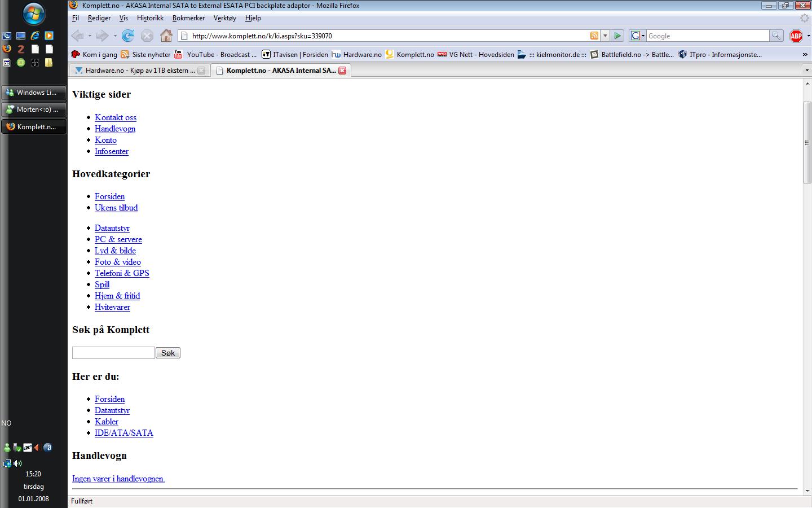The height and width of the screenshot is (508, 812).
Task: Open the green round quick launch icon
Action: (x=21, y=63)
